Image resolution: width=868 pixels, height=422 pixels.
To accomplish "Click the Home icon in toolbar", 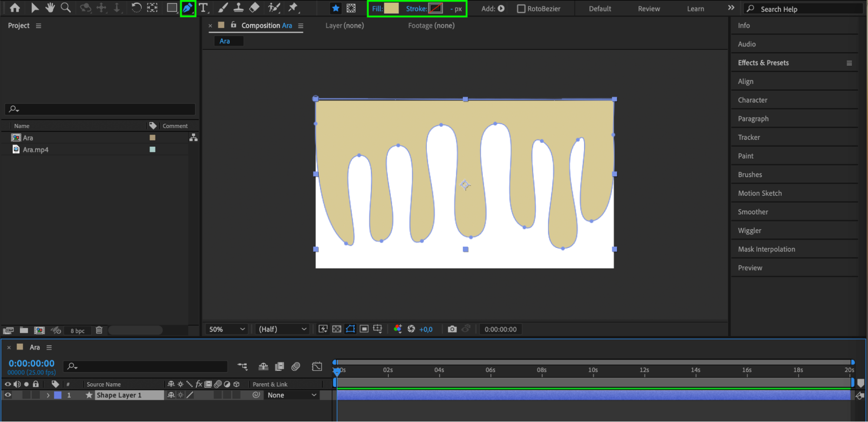I will (x=15, y=8).
